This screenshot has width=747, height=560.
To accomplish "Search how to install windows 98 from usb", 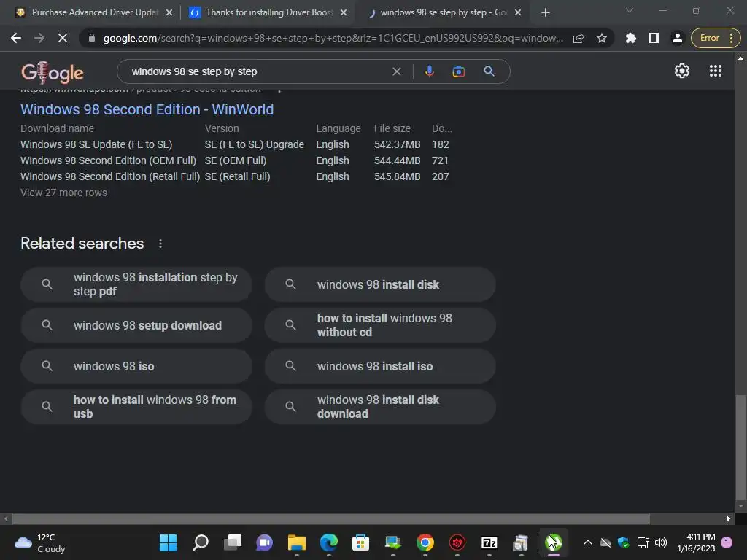I will [x=136, y=407].
